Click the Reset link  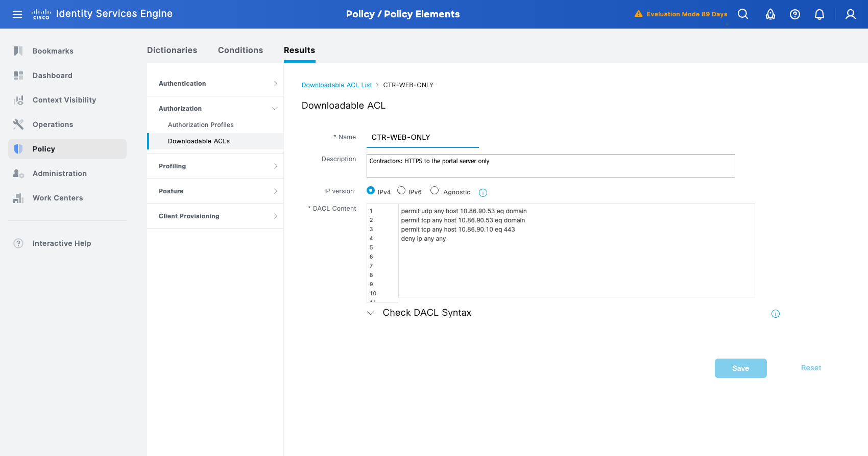pos(811,368)
